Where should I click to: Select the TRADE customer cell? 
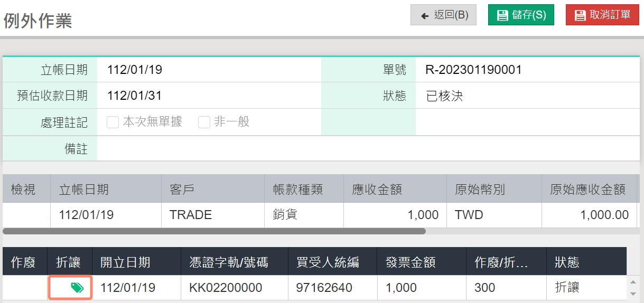click(212, 215)
